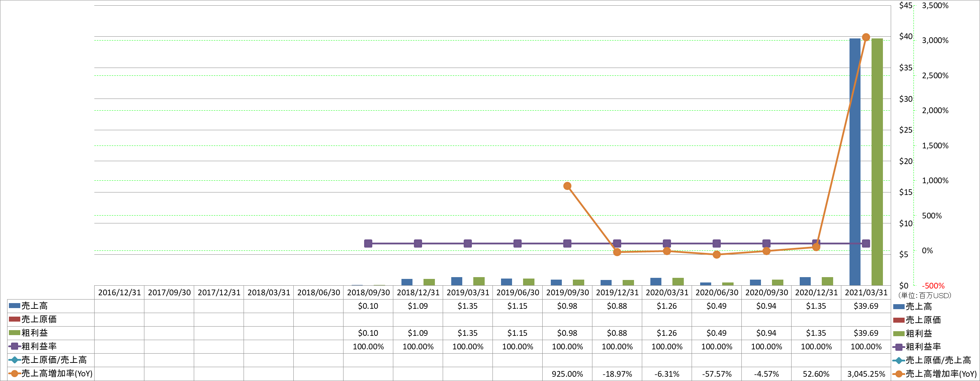980x381 pixels.
Task: Select the purple 粗利益率 marker in the left legend
Action: pyautogui.click(x=15, y=346)
